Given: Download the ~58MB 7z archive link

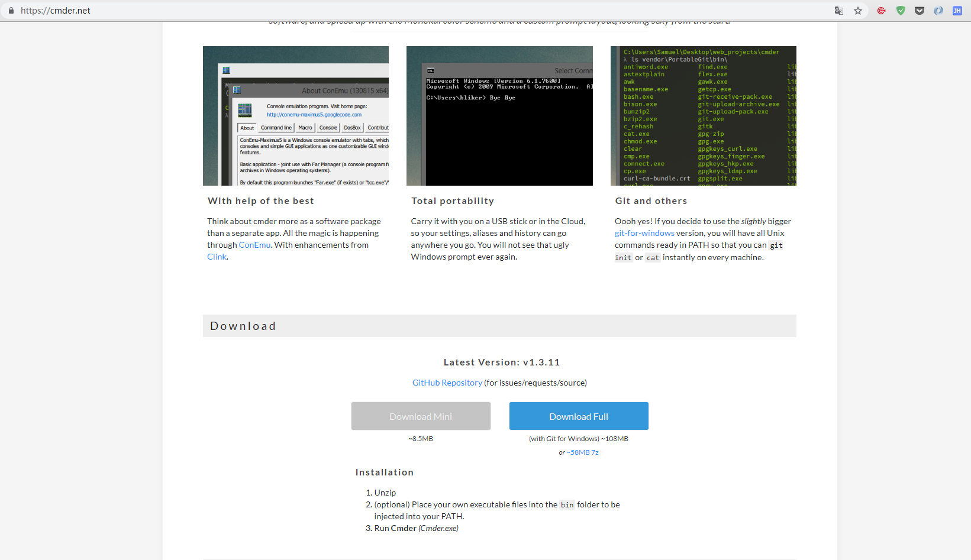Looking at the screenshot, I should [x=582, y=452].
